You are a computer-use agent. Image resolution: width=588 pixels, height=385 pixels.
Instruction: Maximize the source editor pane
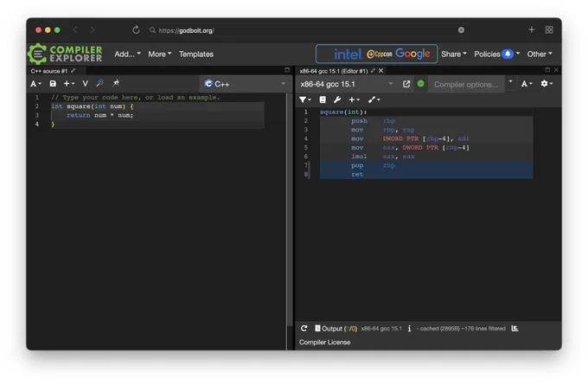(x=287, y=70)
